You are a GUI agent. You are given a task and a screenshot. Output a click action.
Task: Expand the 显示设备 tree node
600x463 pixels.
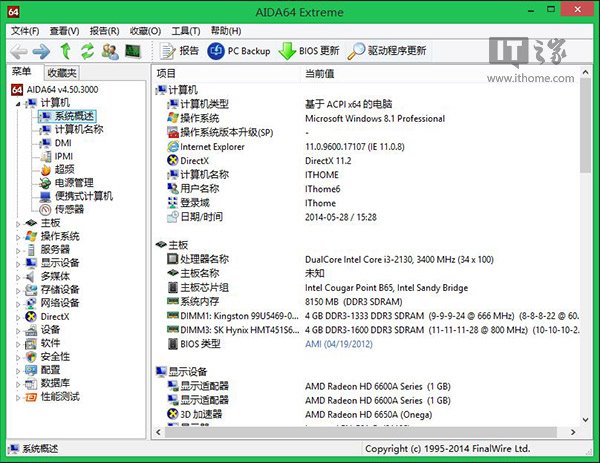pyautogui.click(x=18, y=263)
